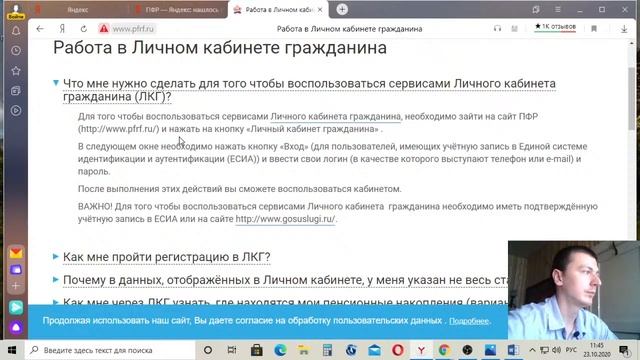Expand 'Как мне пройти регистрацию в ЛКГ?'
This screenshot has width=640, height=360.
(x=167, y=257)
